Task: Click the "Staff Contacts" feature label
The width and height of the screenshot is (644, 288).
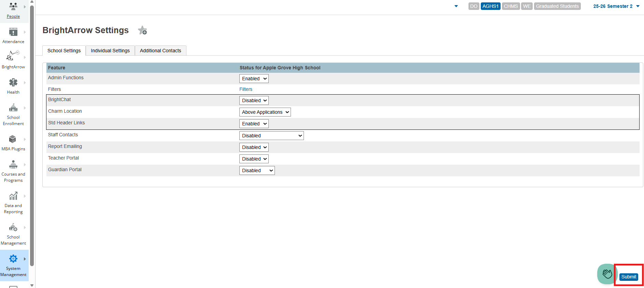Action: [63, 135]
